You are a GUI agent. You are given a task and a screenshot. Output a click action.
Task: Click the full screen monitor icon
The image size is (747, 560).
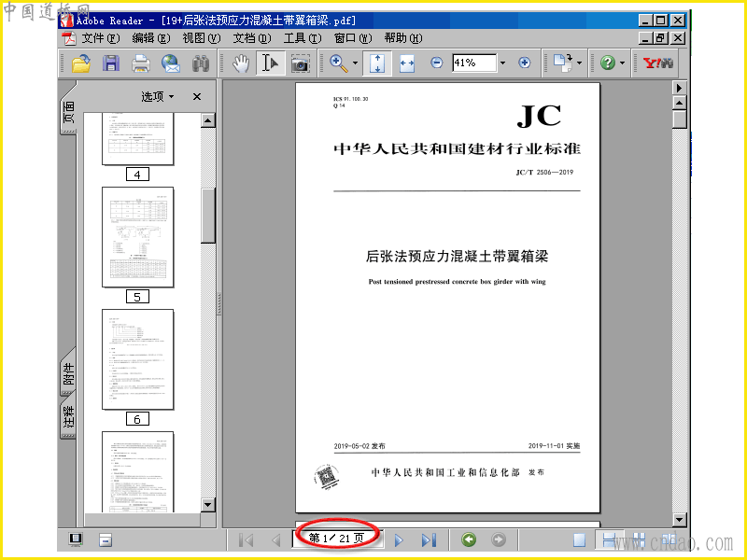[x=76, y=539]
